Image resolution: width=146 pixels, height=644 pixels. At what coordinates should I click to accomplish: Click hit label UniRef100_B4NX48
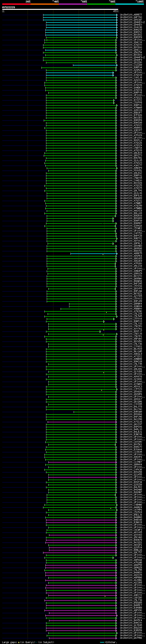tap(131, 520)
